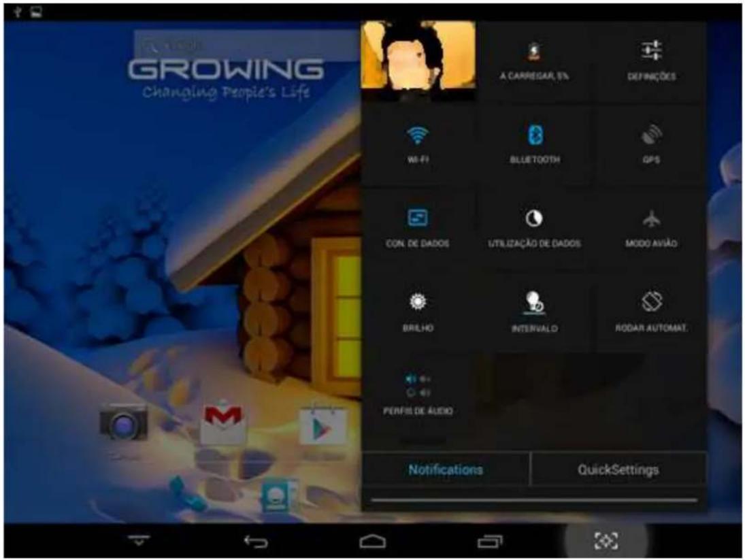Open the Recent apps button
Image resolution: width=745 pixels, height=560 pixels.
pos(490,541)
